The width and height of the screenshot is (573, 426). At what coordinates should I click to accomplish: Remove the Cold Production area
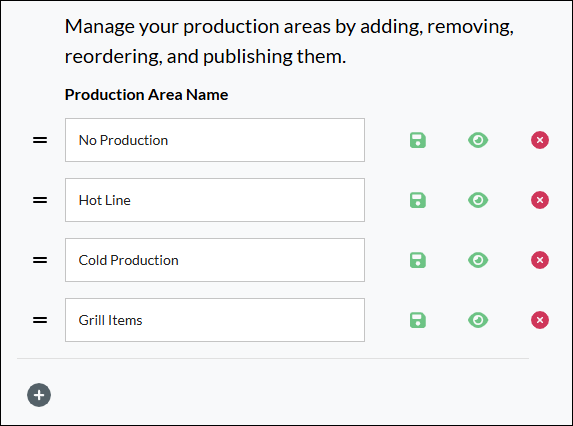(x=540, y=260)
